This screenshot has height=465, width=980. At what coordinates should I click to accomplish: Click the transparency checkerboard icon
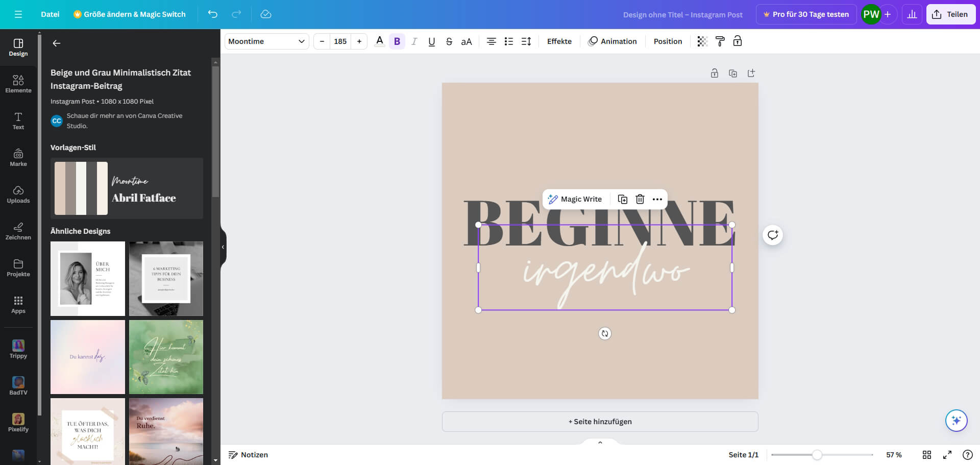click(702, 41)
